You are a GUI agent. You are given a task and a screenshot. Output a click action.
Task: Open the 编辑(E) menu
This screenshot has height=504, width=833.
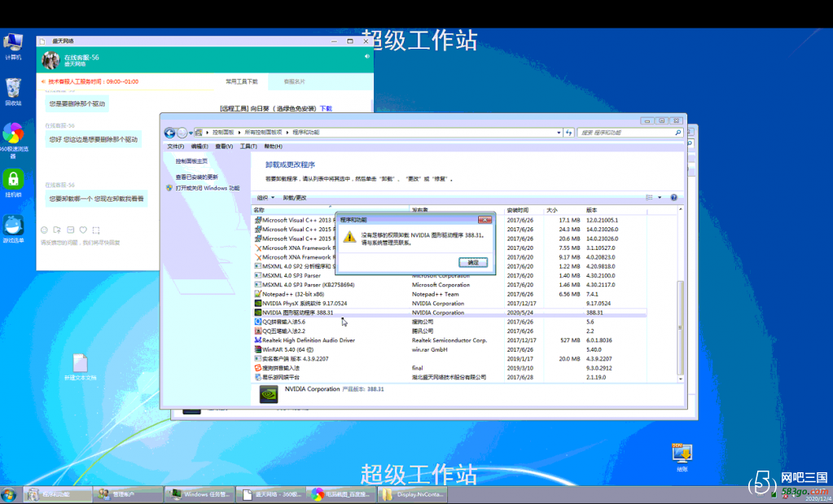pyautogui.click(x=199, y=147)
